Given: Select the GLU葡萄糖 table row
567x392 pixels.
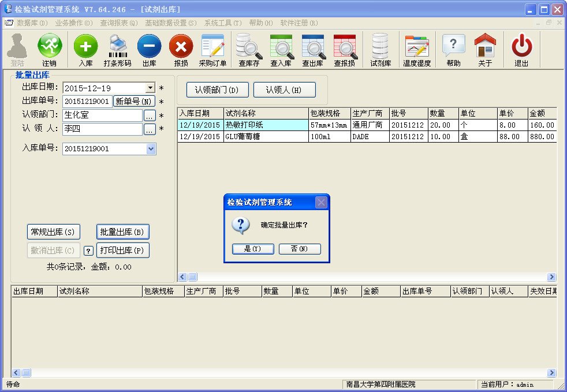Looking at the screenshot, I should [367, 137].
